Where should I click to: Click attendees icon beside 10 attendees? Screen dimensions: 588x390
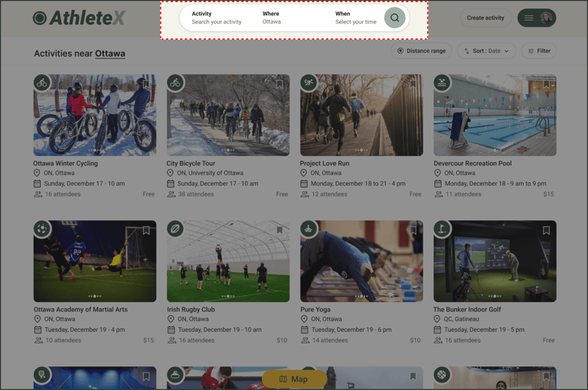click(38, 340)
